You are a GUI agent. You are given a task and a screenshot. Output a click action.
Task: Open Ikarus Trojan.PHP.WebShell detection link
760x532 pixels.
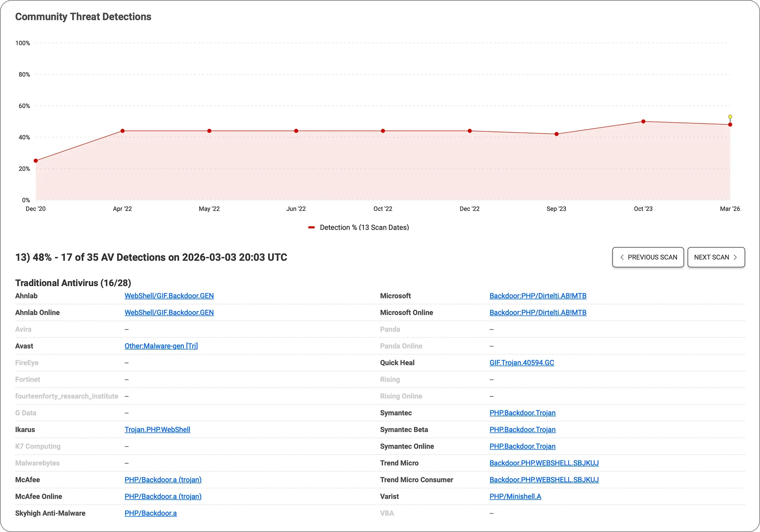pyautogui.click(x=157, y=429)
